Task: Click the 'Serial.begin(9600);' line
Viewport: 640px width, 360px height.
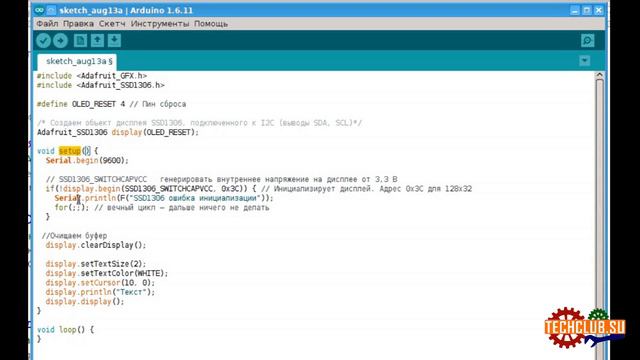Action: click(x=87, y=160)
